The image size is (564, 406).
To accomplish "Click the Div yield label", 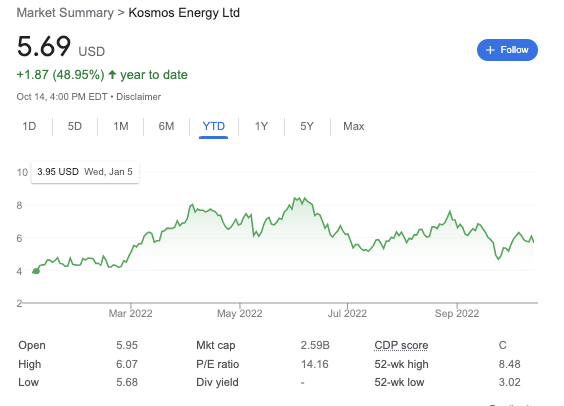I will (217, 382).
